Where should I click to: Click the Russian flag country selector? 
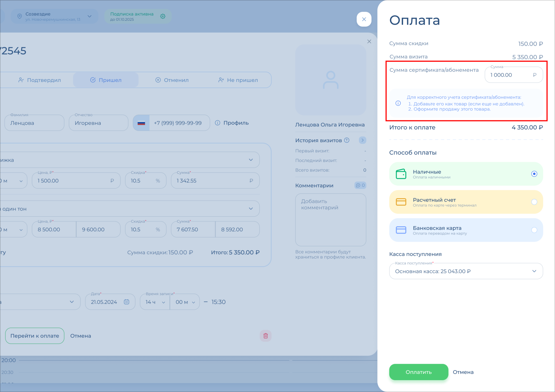141,123
